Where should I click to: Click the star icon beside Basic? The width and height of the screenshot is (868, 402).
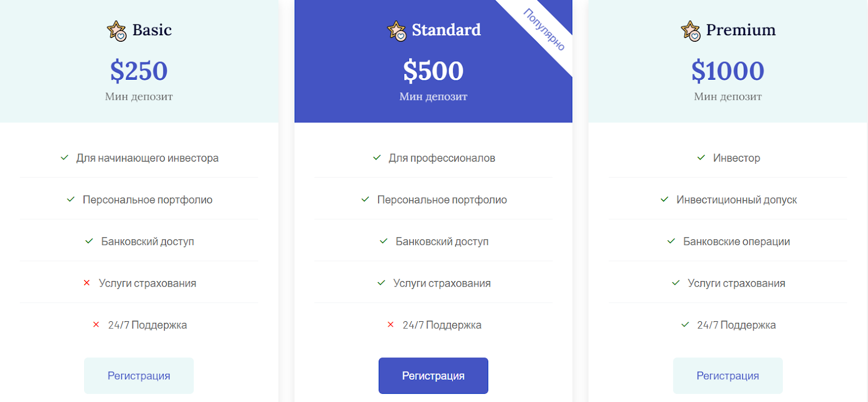coord(117,30)
